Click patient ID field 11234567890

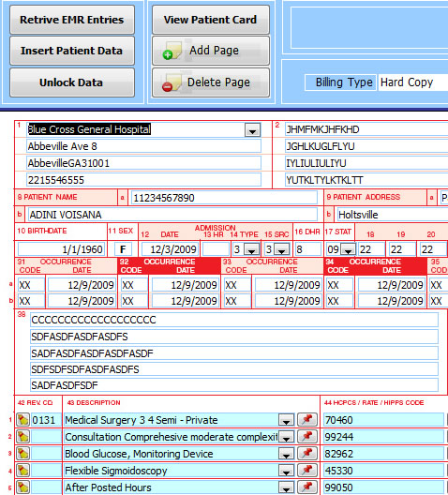point(224,198)
